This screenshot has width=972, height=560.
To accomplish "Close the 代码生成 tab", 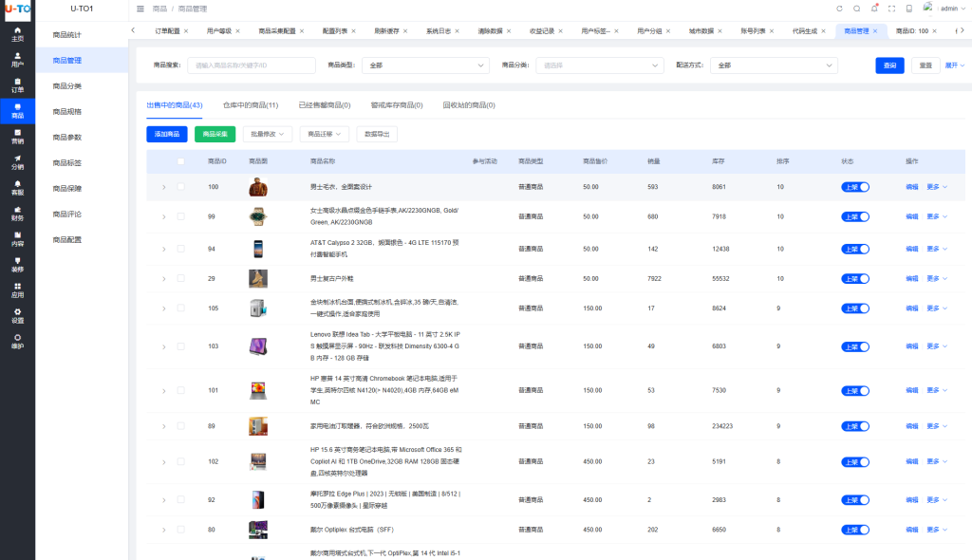I will 823,31.
